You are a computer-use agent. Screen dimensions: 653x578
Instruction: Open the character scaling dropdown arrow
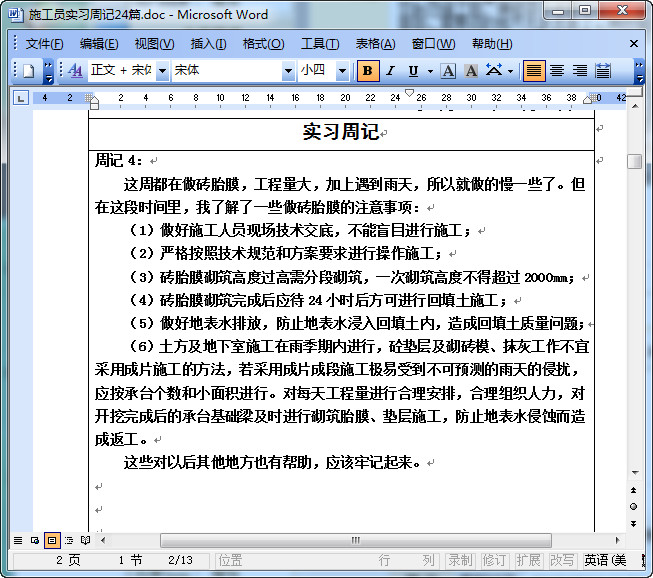pyautogui.click(x=510, y=71)
